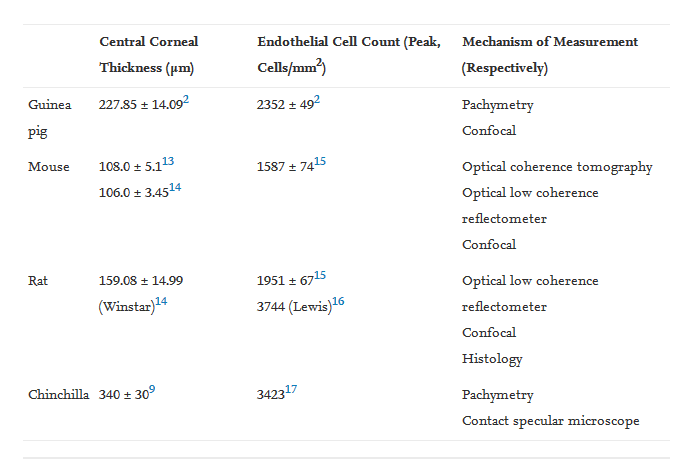
Task: Open citation 9 after 340 ± 30
Action: coord(152,390)
